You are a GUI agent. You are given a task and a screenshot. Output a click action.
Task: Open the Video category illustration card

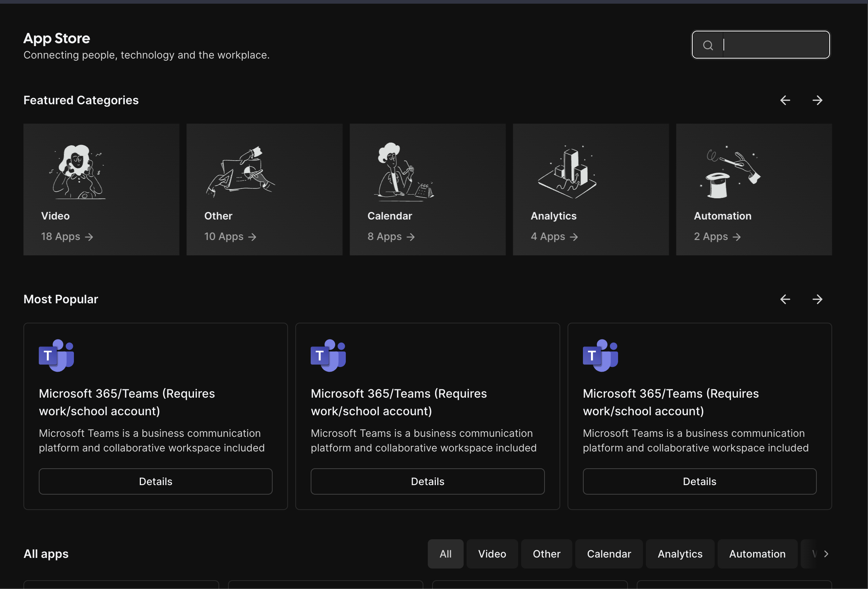[78, 172]
